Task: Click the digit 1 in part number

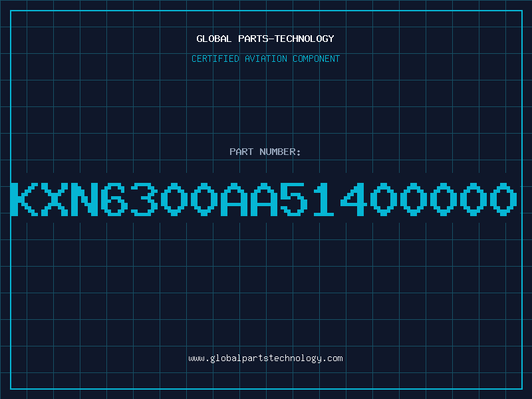Action: (324, 199)
